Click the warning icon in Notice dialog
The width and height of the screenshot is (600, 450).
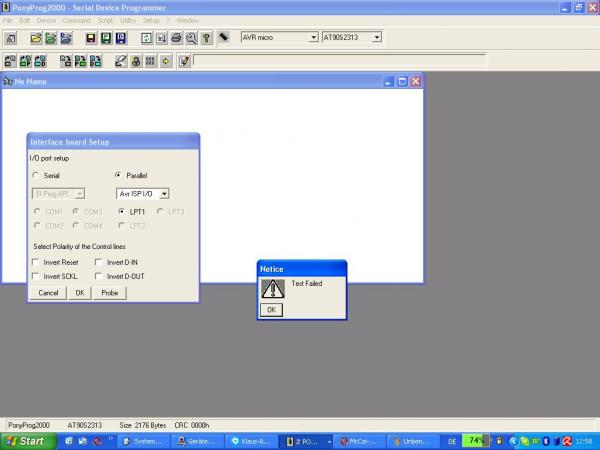point(273,288)
